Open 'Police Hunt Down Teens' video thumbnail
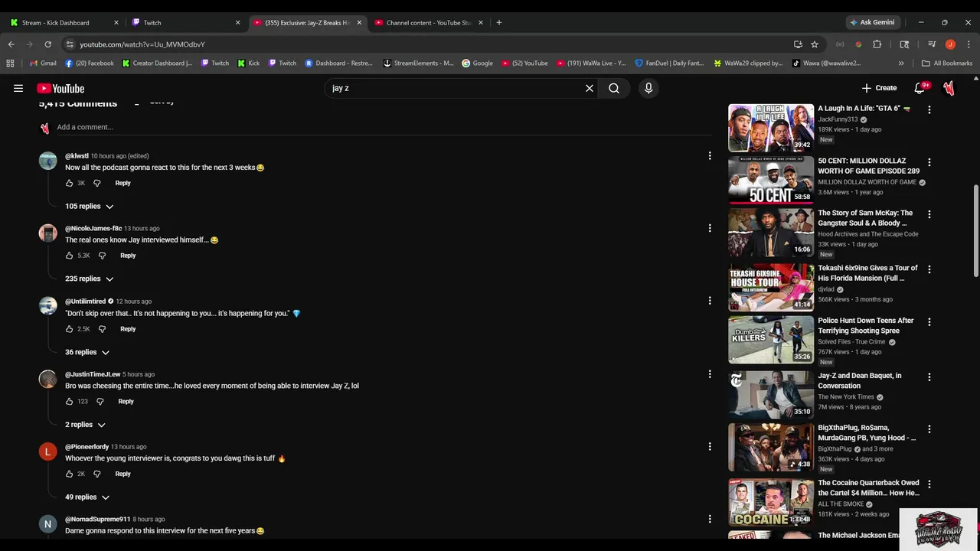This screenshot has width=980, height=551. [771, 339]
